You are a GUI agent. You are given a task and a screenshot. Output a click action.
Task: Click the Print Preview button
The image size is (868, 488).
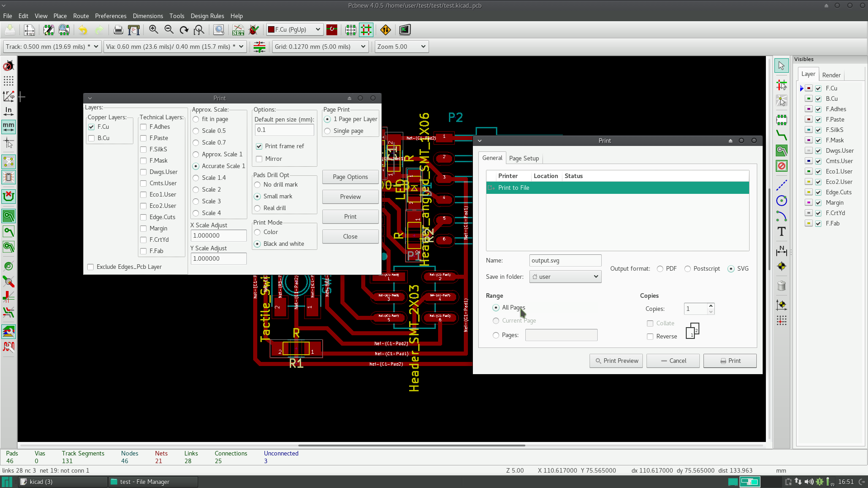(616, 361)
